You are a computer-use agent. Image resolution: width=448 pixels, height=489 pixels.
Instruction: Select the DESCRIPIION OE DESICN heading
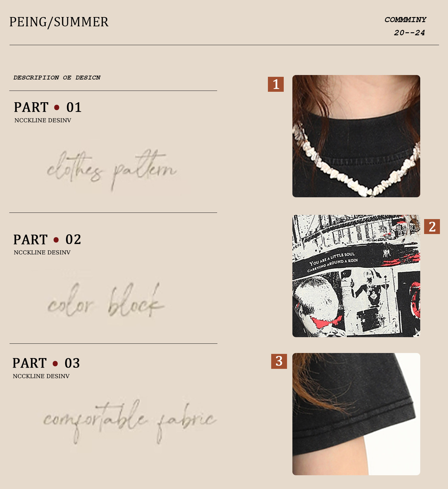pyautogui.click(x=57, y=77)
